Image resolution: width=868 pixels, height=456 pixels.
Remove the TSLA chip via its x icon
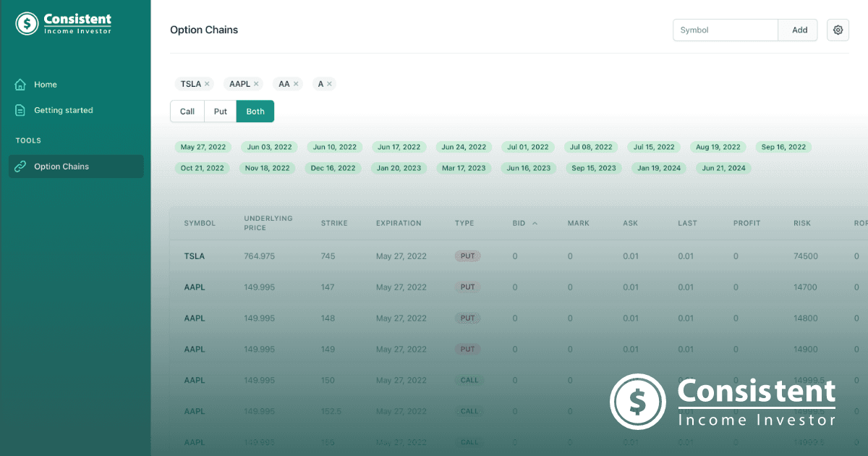(208, 83)
